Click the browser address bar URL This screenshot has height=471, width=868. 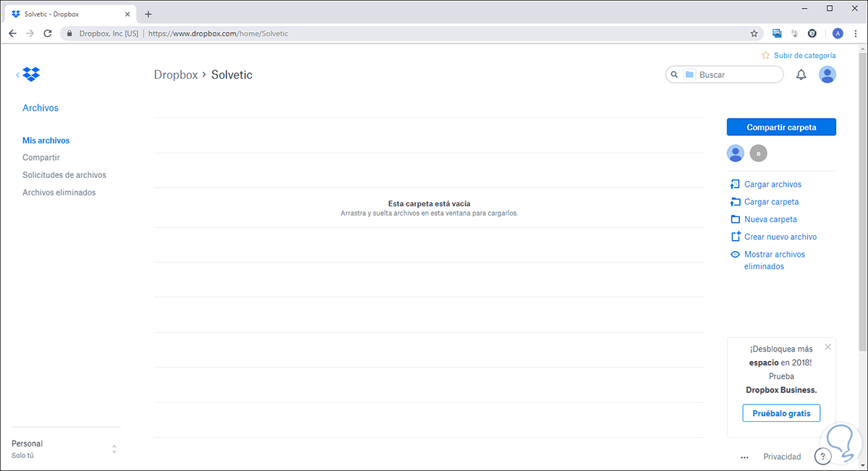click(218, 33)
